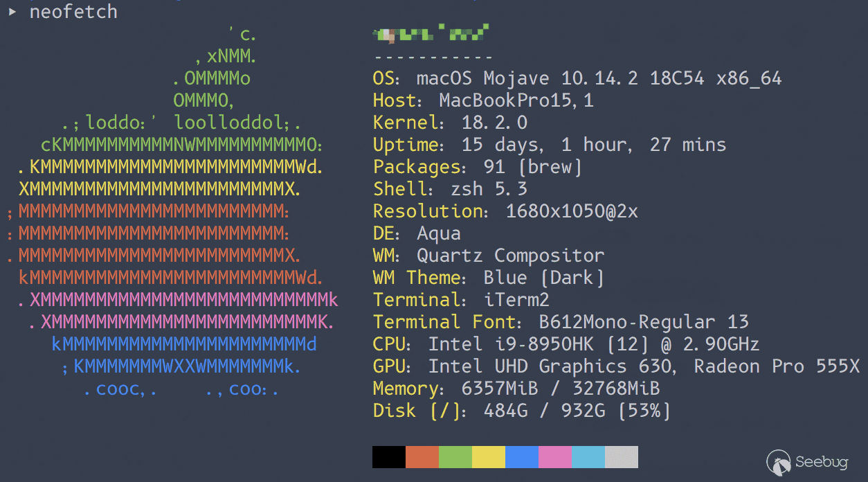Click the typed "neofetch" command

(x=73, y=12)
